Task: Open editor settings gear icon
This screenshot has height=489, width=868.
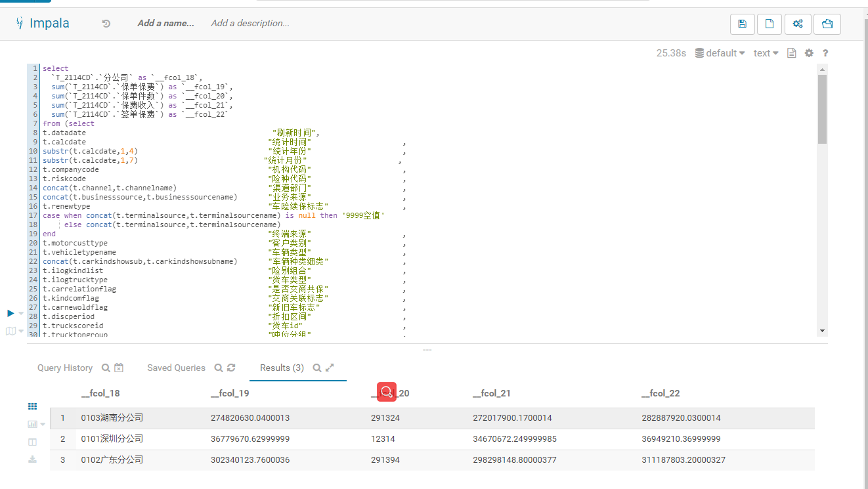Action: pyautogui.click(x=809, y=53)
